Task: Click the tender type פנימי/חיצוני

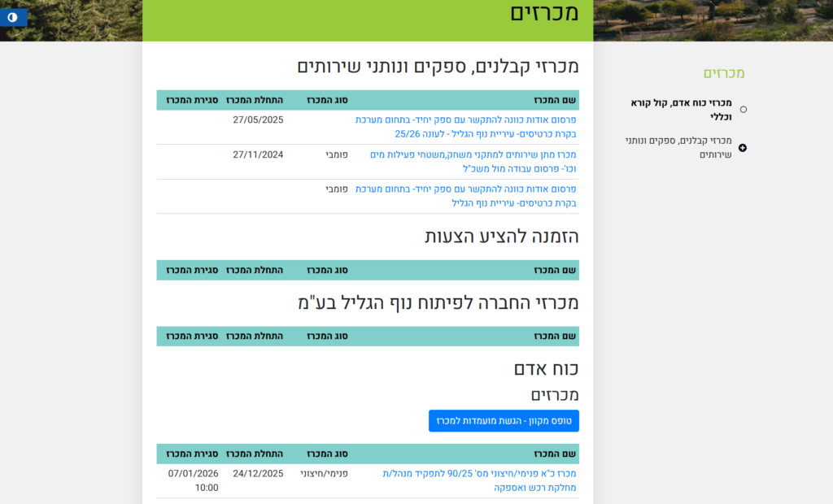Action: coord(324,473)
